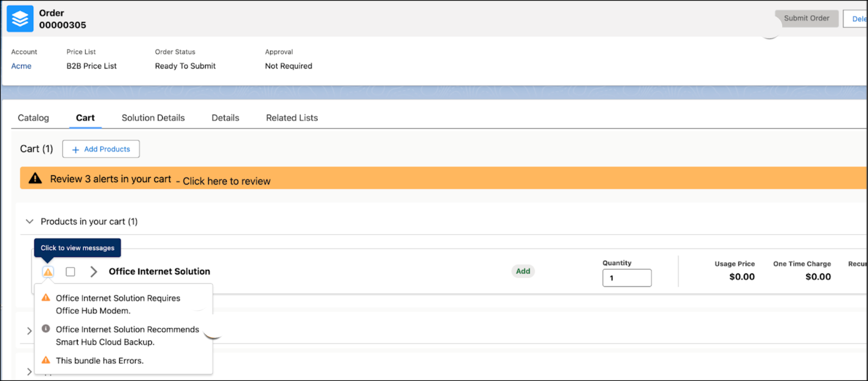Switch to the Catalog tab
This screenshot has width=868, height=381.
[33, 118]
